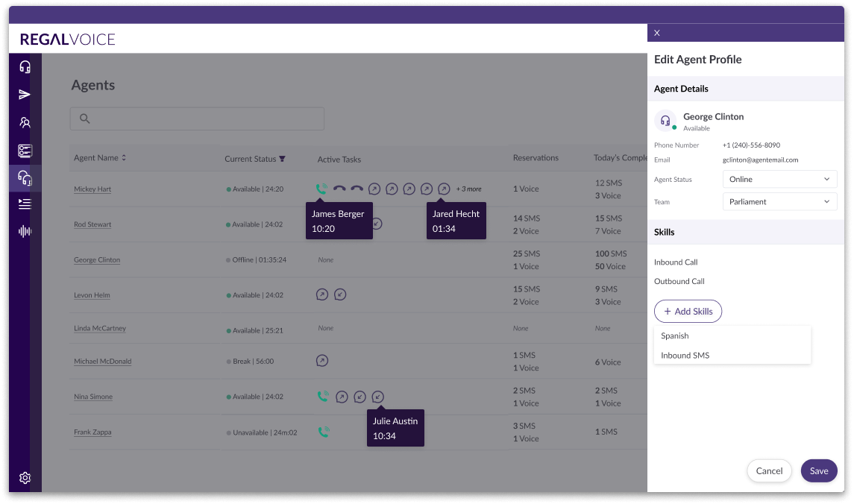Image resolution: width=854 pixels, height=504 pixels.
Task: Click Michael McDonald's outbound message task icon
Action: (x=322, y=361)
